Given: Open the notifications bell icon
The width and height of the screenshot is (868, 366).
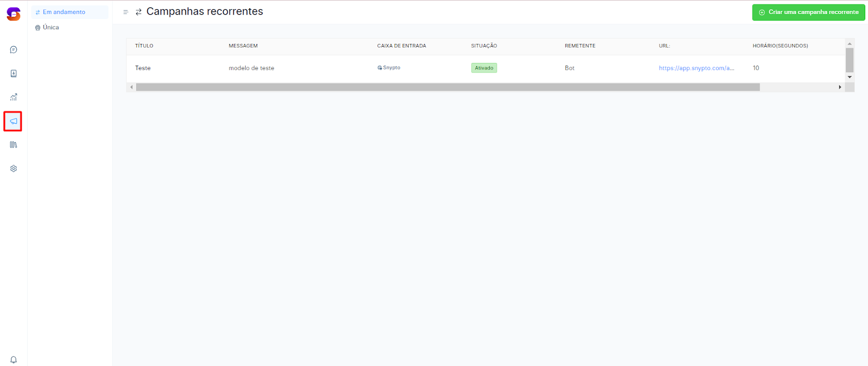Looking at the screenshot, I should click(14, 359).
